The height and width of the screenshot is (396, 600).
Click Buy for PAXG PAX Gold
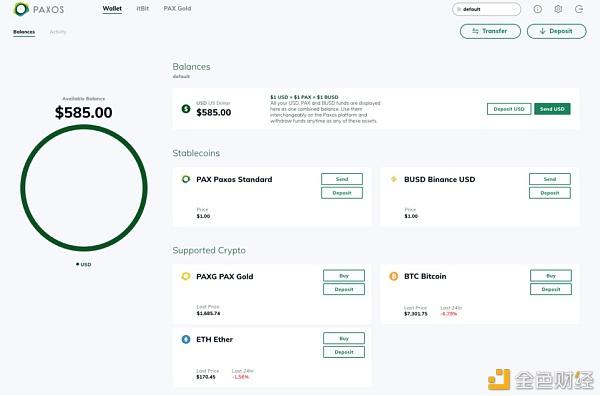point(344,275)
